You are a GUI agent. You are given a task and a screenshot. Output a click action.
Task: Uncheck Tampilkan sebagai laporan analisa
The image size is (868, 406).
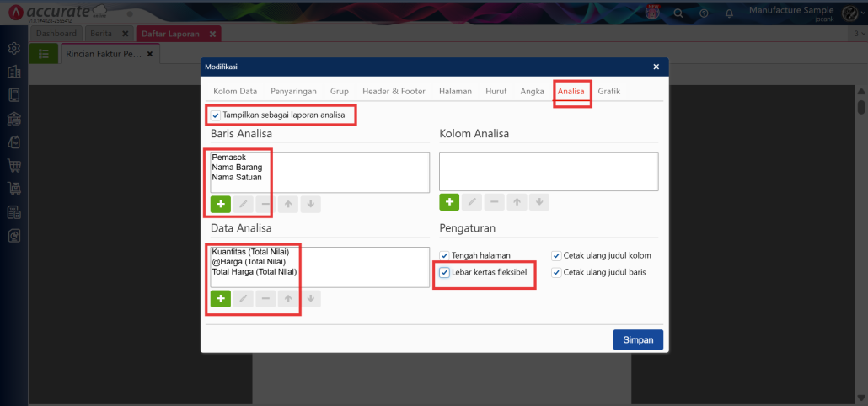(x=217, y=115)
